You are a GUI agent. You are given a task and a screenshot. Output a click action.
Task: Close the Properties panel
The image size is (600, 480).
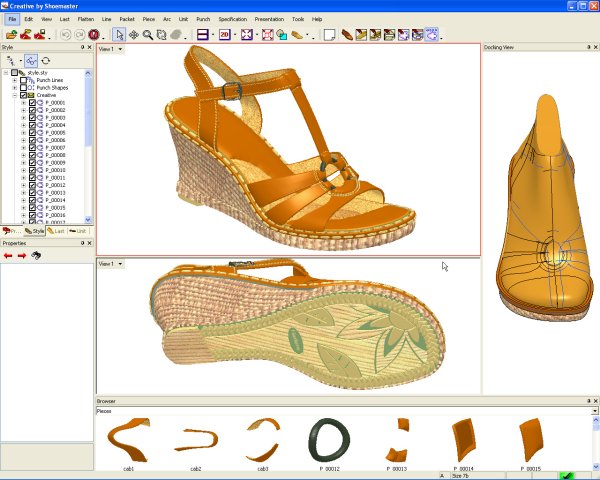[90, 243]
